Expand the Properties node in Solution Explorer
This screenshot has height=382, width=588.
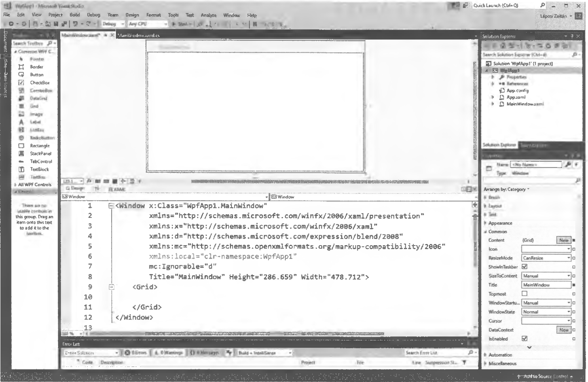click(x=493, y=77)
